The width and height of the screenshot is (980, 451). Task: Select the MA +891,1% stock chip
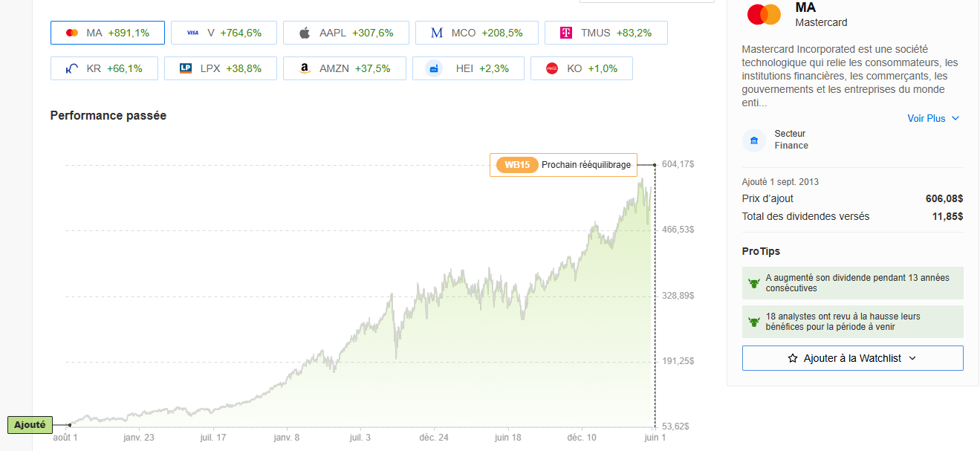[108, 33]
